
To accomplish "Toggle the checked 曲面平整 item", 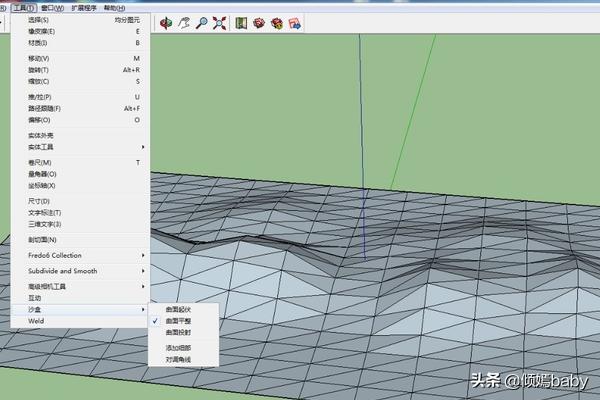I will tap(184, 321).
